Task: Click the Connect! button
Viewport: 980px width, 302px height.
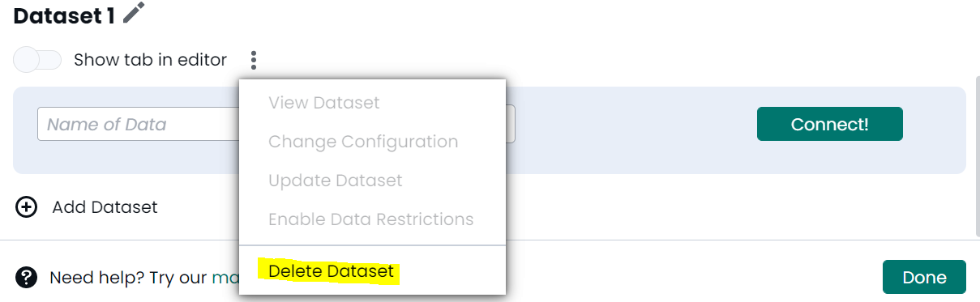Action: (x=829, y=125)
